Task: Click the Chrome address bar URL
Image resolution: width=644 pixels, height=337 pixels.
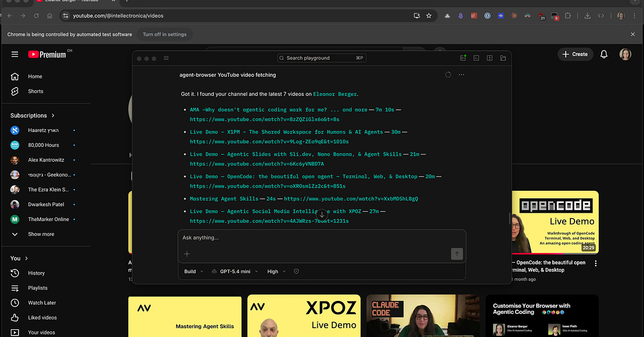Action: (x=118, y=16)
